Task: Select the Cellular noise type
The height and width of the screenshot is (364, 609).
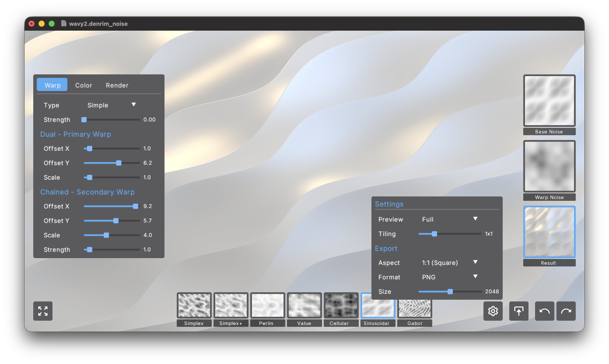Action: point(341,305)
